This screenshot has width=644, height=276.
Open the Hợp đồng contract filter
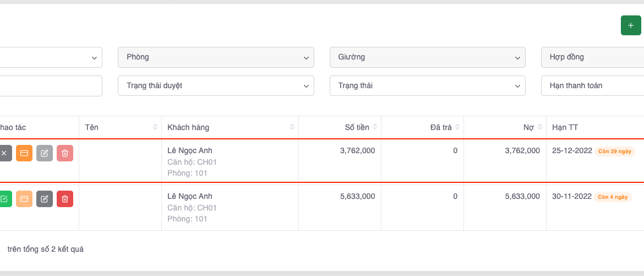(592, 57)
